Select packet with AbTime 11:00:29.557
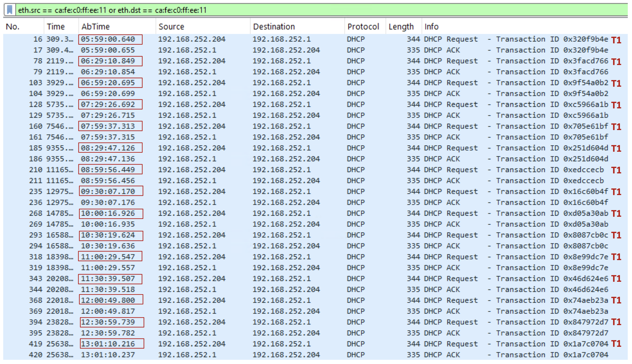This screenshot has height=364, width=632. coord(315,268)
